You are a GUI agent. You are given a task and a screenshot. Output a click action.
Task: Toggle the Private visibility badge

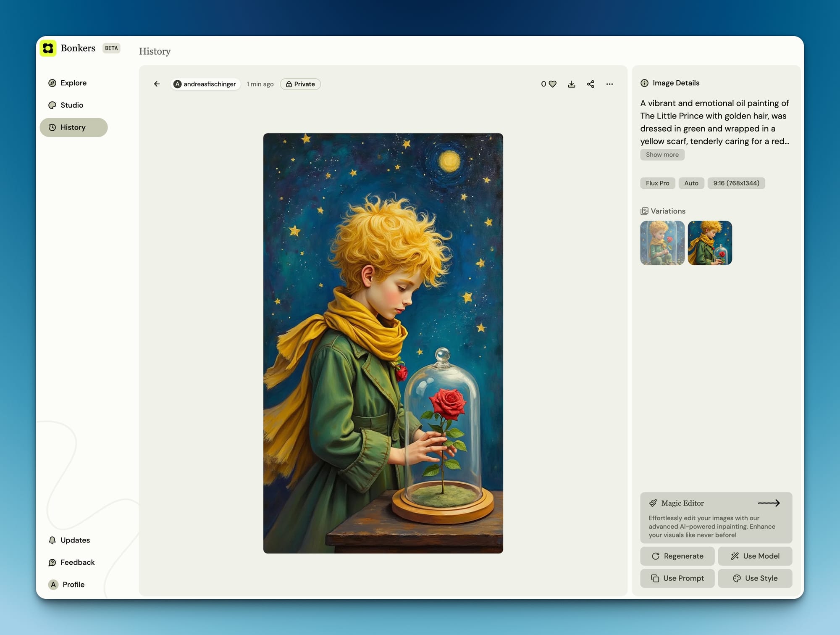(x=300, y=84)
